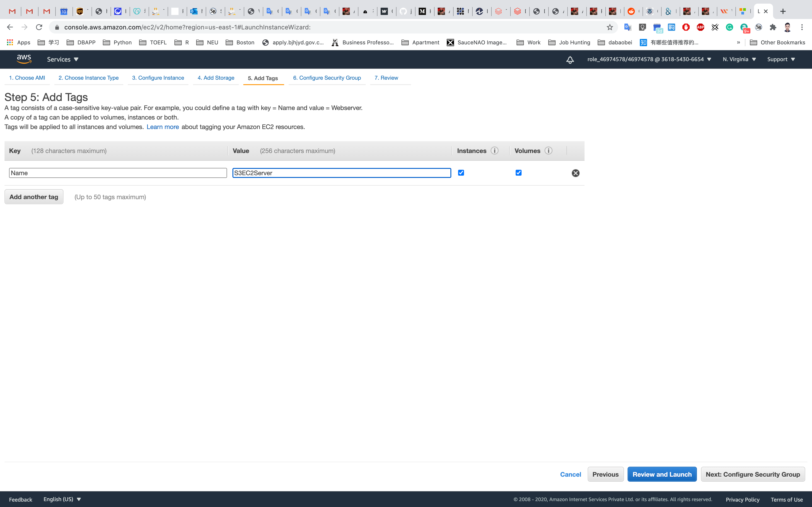Viewport: 812px width, 507px height.
Task: Open the notifications bell icon
Action: coord(570,60)
